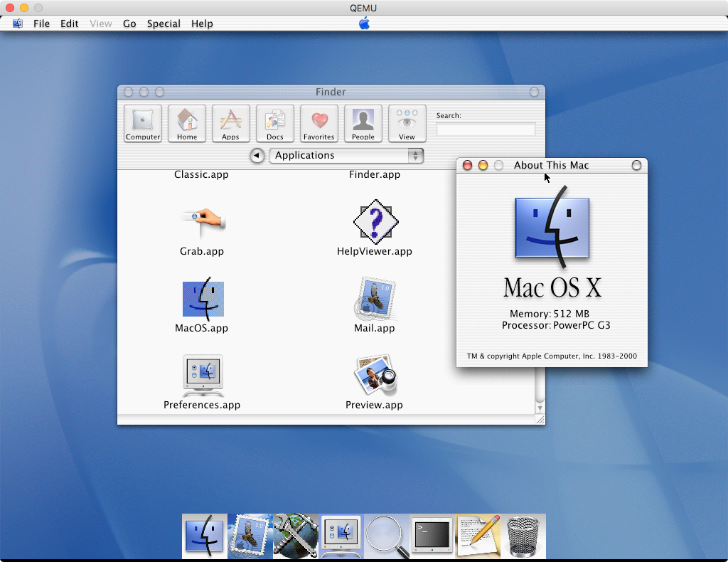This screenshot has width=728, height=562.
Task: Click the Preview.app file name
Action: tap(374, 405)
